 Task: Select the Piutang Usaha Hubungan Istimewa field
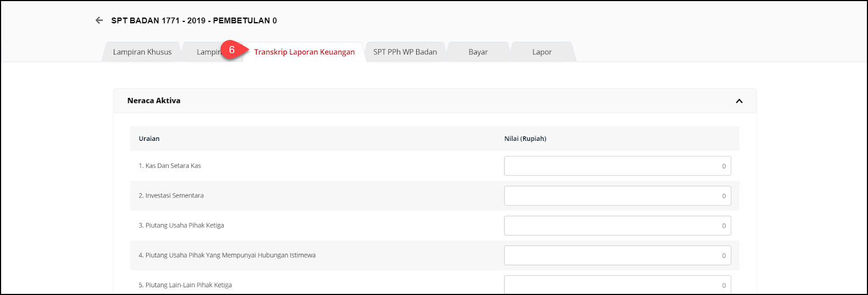tap(617, 255)
